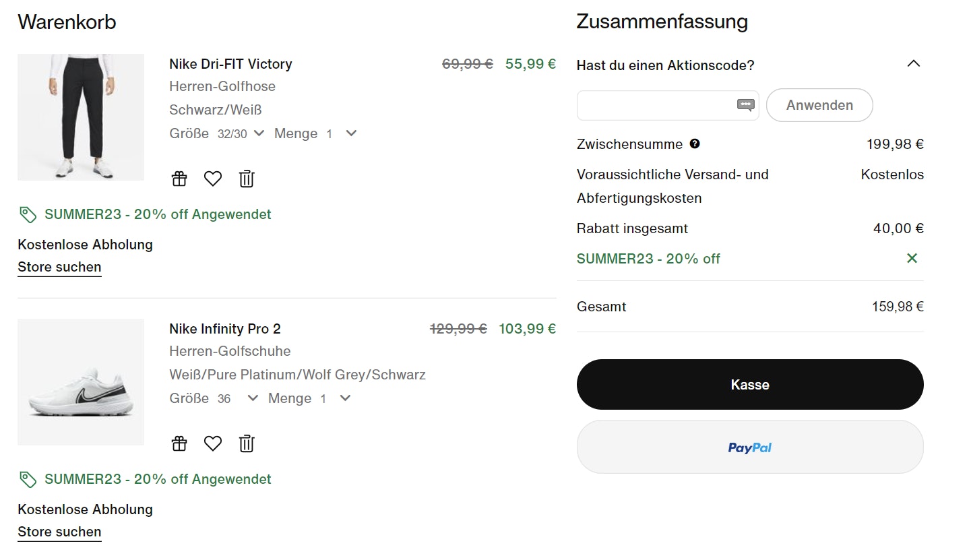Click the promo tag icon near SUMMER23 label
The image size is (969, 560).
click(27, 214)
